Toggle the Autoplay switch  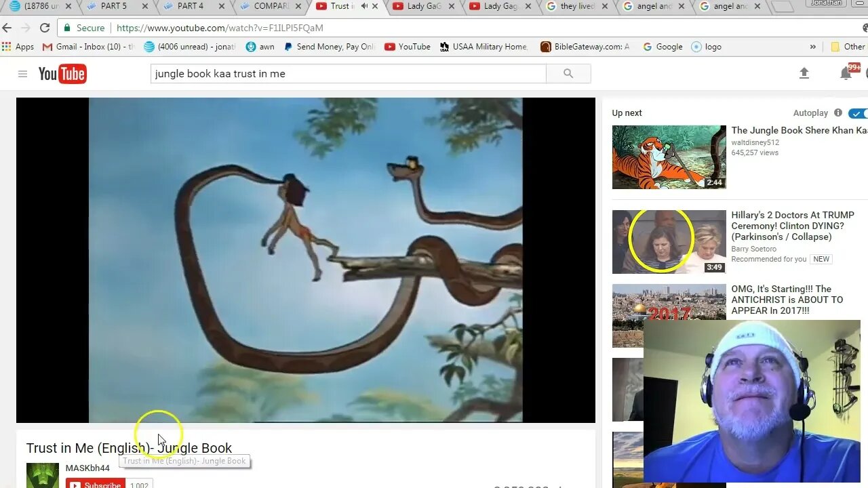tap(858, 113)
